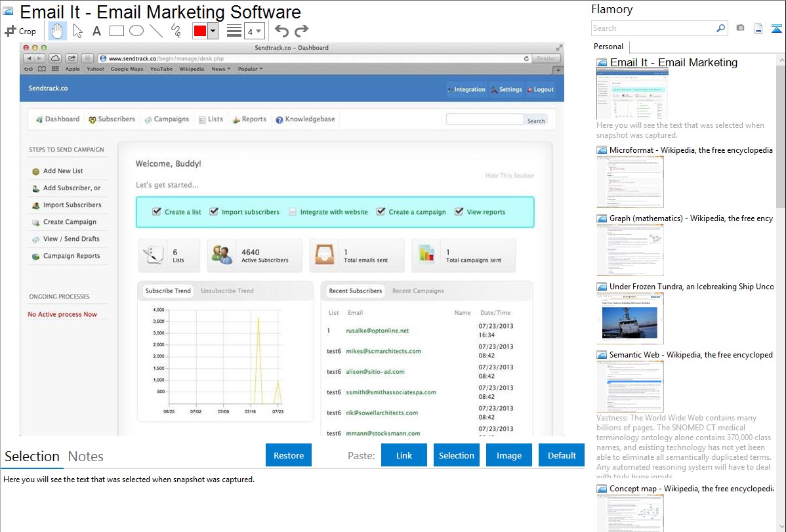Click the Total emails sent inbox icon
786x532 pixels.
pyautogui.click(x=324, y=255)
